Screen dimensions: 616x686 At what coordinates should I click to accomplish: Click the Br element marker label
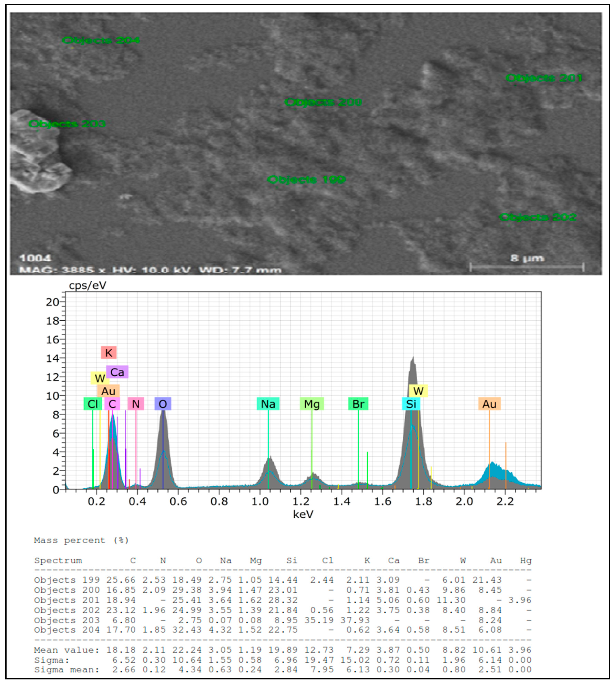358,404
